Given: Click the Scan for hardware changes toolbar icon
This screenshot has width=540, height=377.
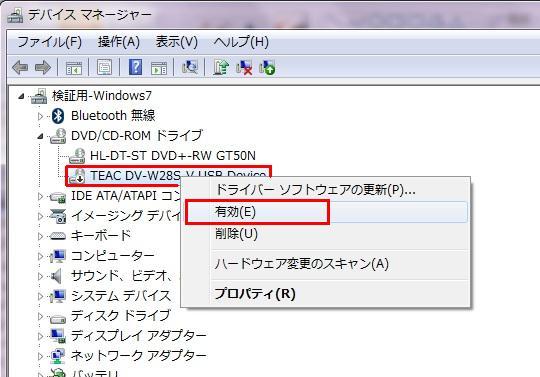Looking at the screenshot, I should click(190, 67).
